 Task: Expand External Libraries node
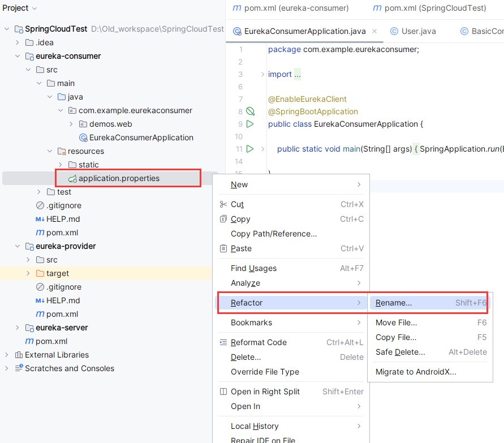point(7,355)
